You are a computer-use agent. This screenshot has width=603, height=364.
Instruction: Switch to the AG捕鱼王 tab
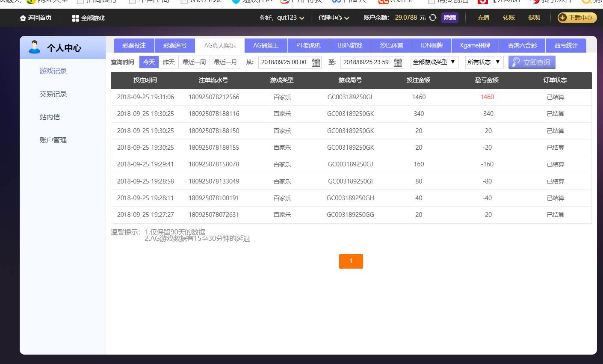(x=266, y=45)
